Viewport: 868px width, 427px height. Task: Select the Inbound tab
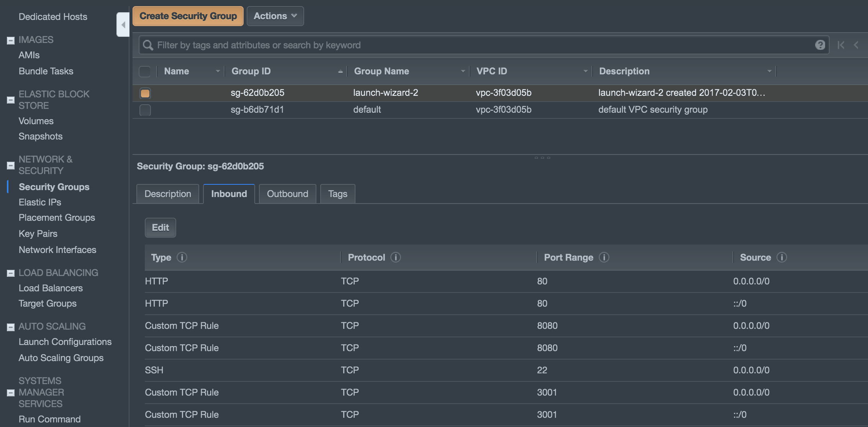click(x=229, y=194)
